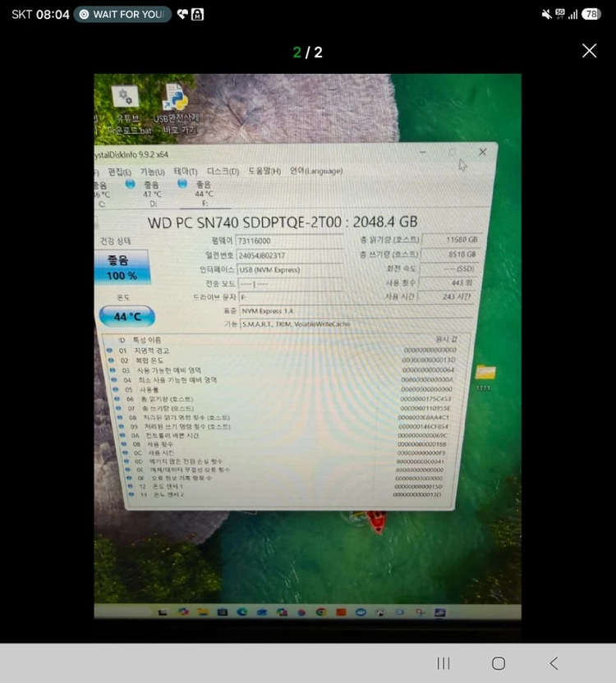Tap the phone Home navigation button

[x=499, y=663]
